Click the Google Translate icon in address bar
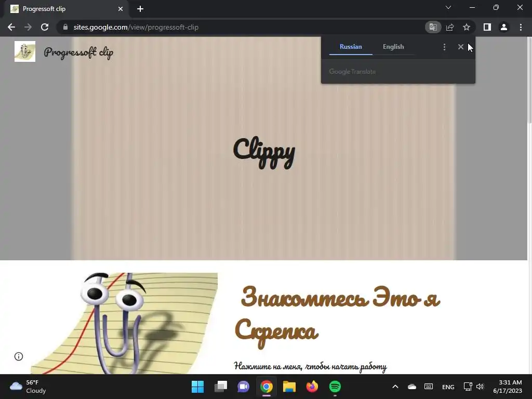532x399 pixels. pyautogui.click(x=433, y=27)
